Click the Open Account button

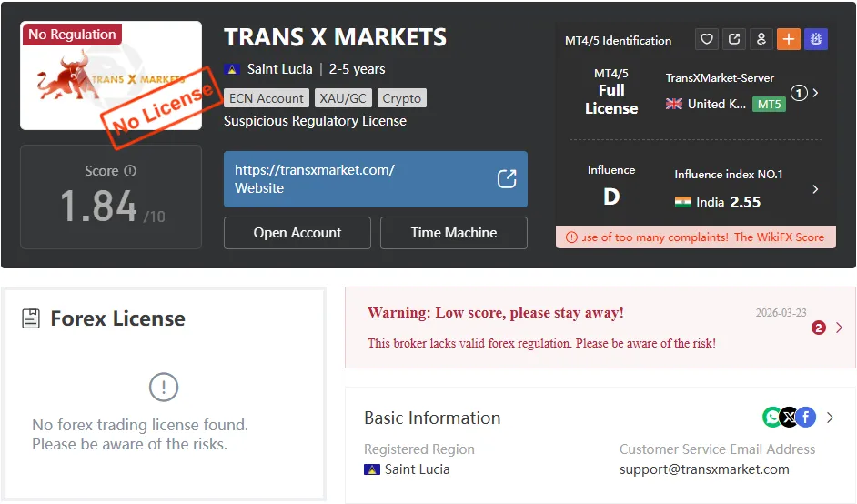[297, 233]
